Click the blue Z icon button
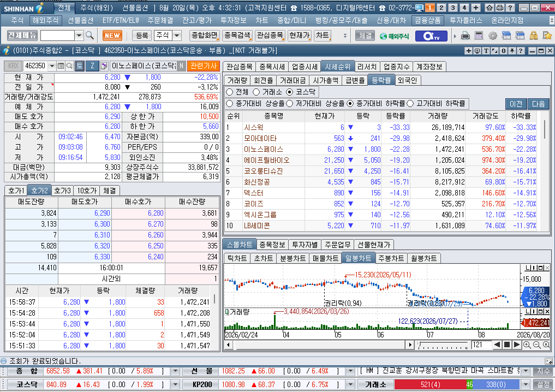This screenshot has width=555, height=392. (92, 66)
